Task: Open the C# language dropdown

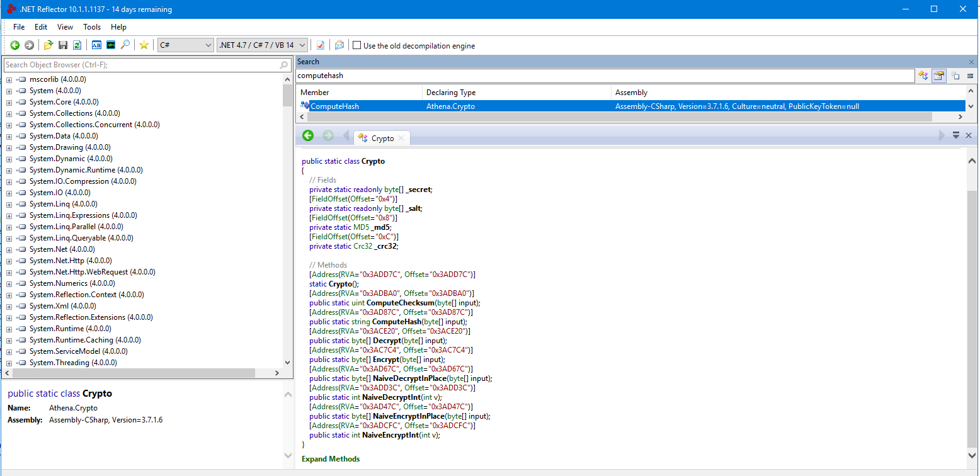Action: tap(186, 45)
